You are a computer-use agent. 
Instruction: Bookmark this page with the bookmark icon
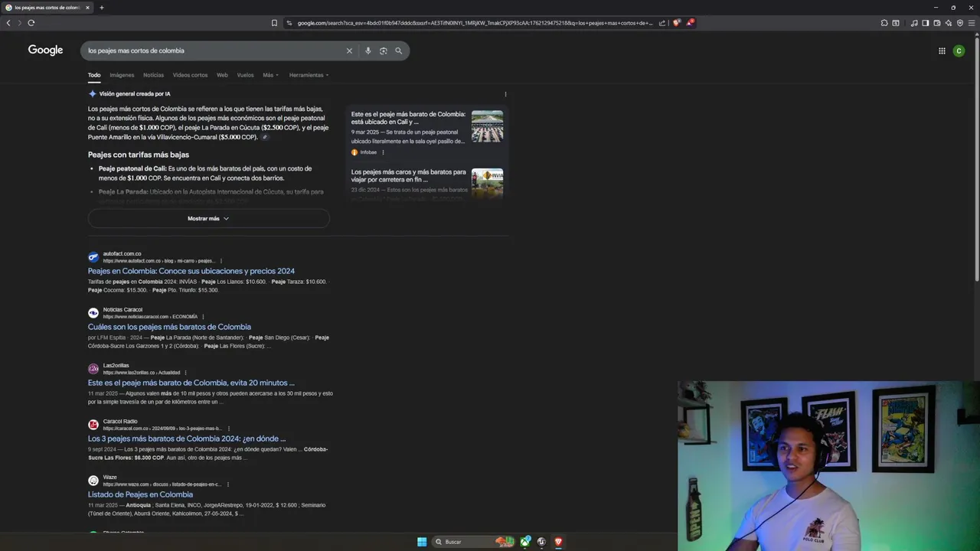click(274, 23)
